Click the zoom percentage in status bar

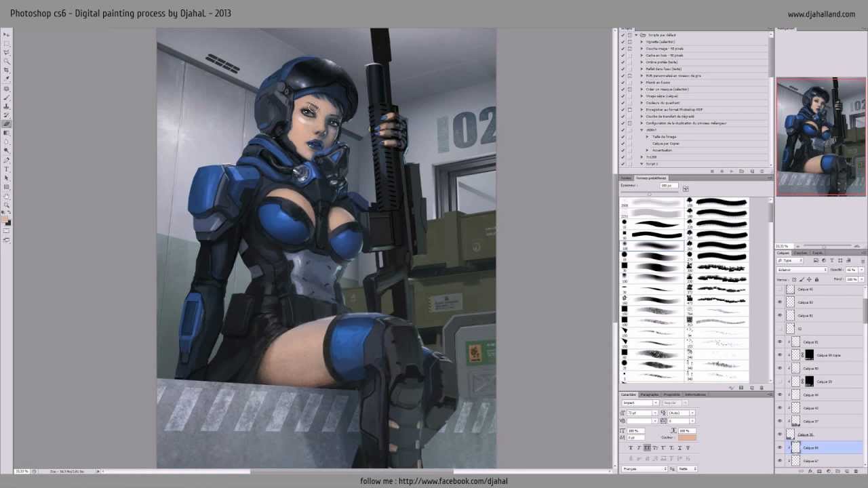tap(22, 470)
